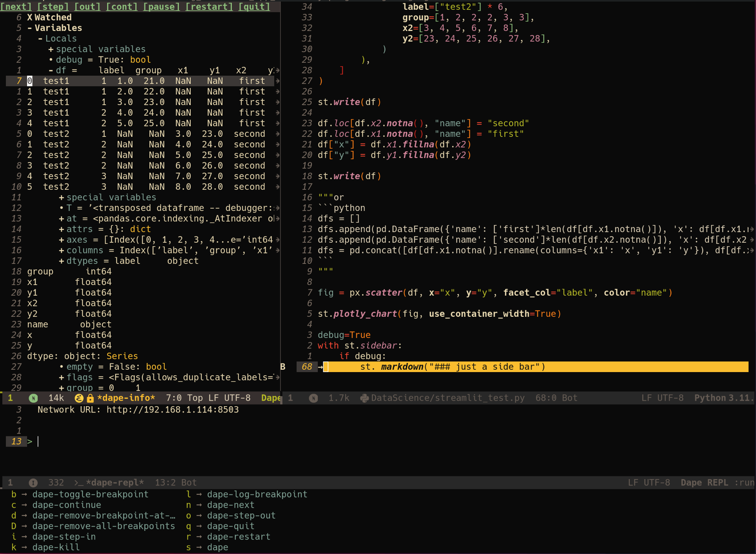Collapse the X Watched section
Screen dimensions: 756x554
30,17
